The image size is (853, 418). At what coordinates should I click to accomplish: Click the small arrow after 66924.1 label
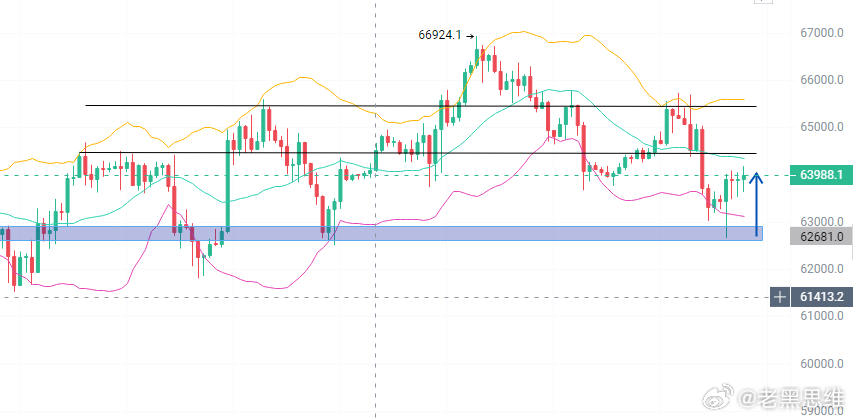[x=470, y=36]
